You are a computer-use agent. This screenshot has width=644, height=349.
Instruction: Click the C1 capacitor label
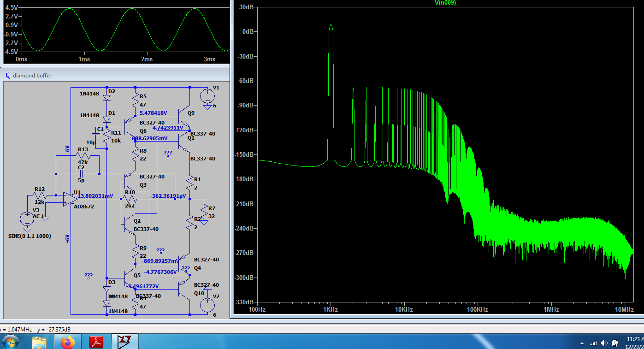(100, 129)
